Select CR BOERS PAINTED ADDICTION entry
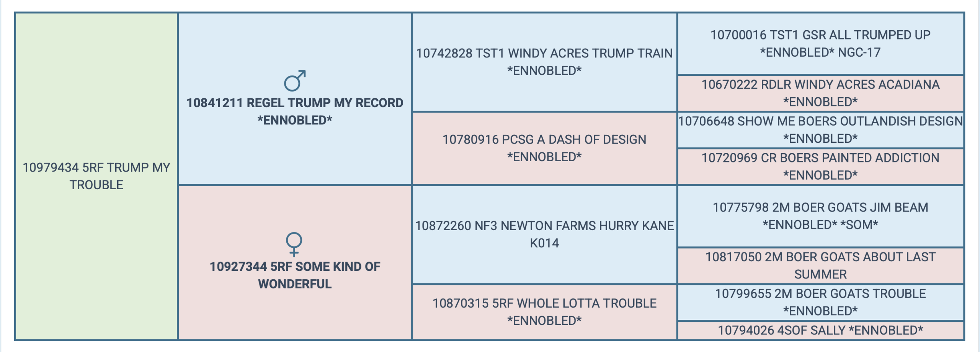This screenshot has width=980, height=352. [x=820, y=166]
